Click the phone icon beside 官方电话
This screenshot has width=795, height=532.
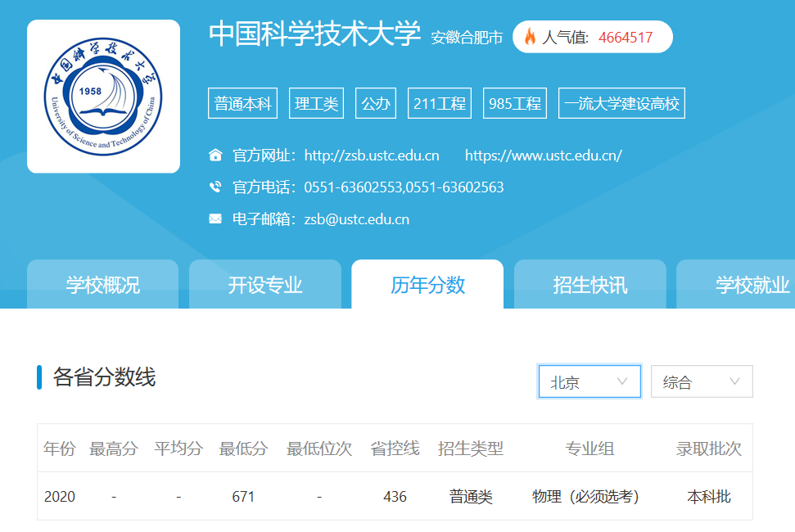pyautogui.click(x=215, y=187)
